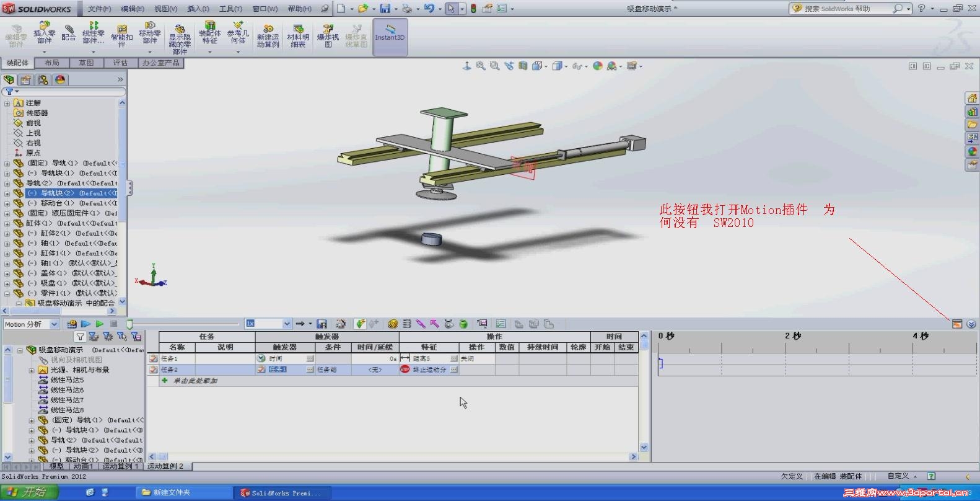Viewport: 980px width, 501px height.
Task: Click the Insert Components (插入零部件) icon
Action: (44, 33)
